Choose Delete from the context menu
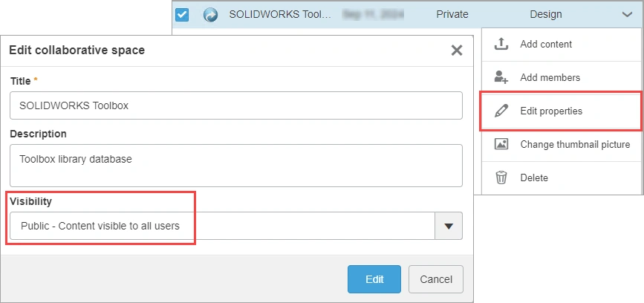This screenshot has width=644, height=303. click(x=534, y=177)
